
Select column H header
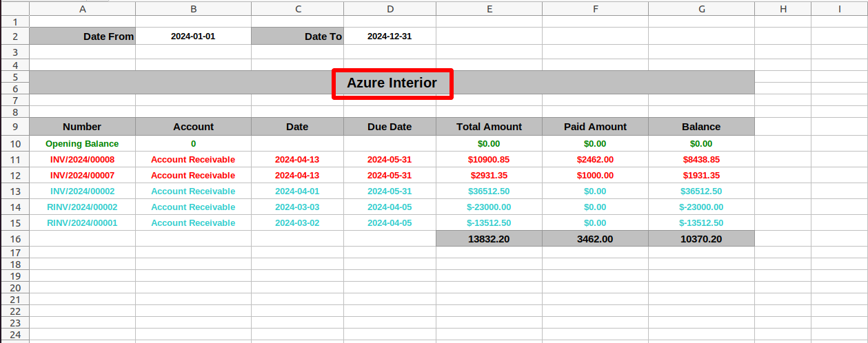click(x=783, y=9)
